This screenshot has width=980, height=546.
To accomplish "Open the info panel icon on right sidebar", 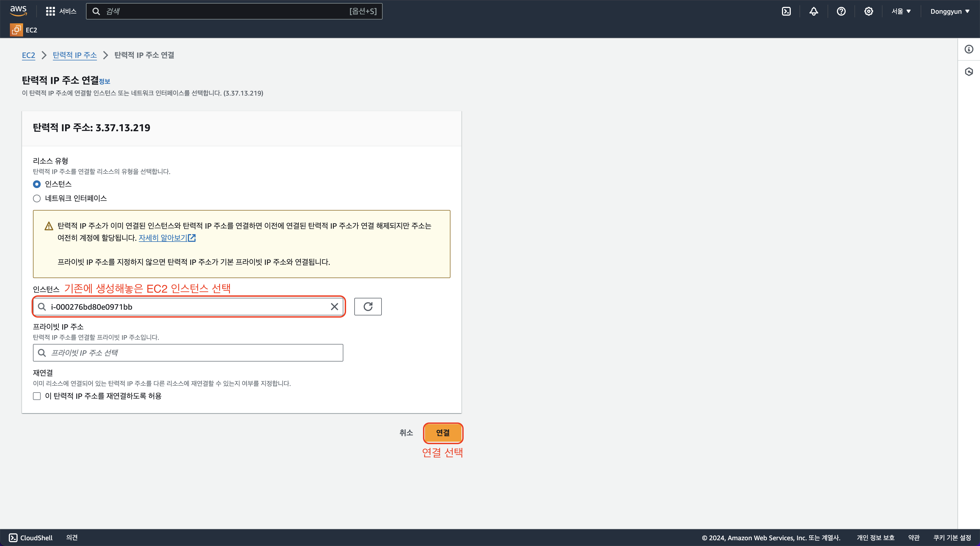I will [968, 49].
